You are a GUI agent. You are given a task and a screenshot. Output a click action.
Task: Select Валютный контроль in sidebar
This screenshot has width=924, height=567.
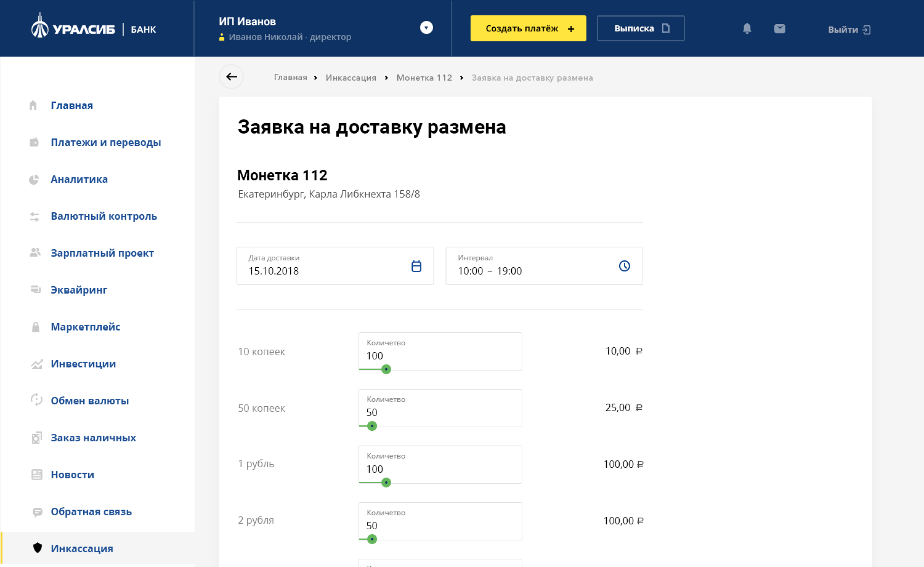coord(104,216)
